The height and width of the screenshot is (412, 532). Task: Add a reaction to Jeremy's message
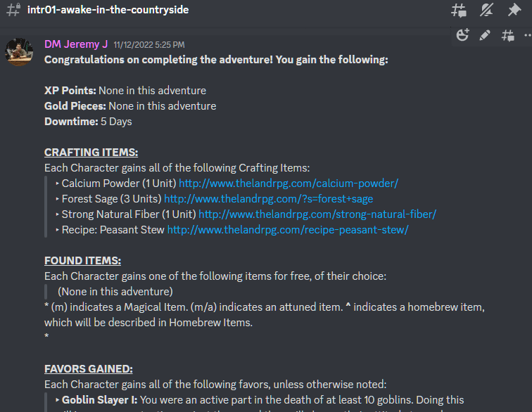click(x=462, y=35)
